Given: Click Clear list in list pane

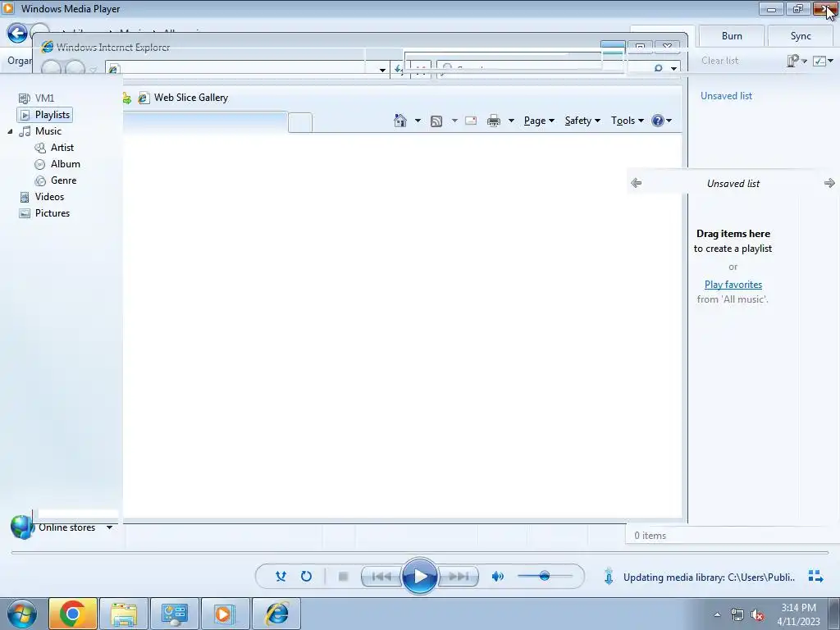Looking at the screenshot, I should [720, 61].
